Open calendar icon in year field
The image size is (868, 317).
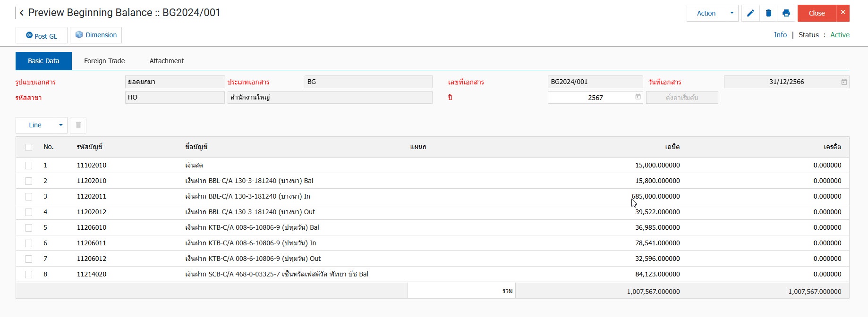638,97
